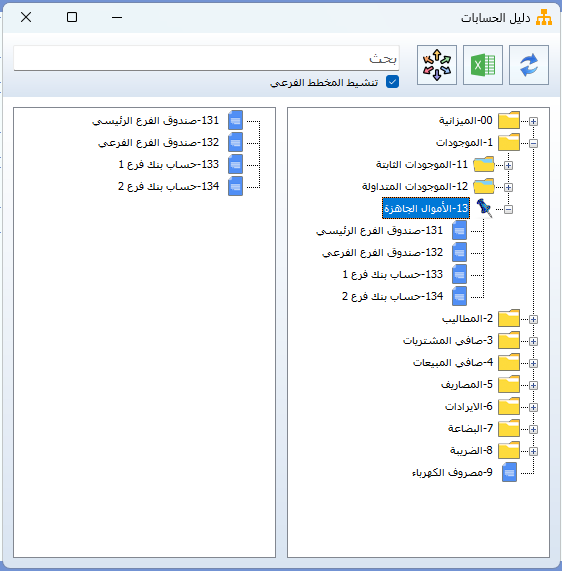Image resolution: width=562 pixels, height=571 pixels.
Task: Expand the 8-الضريبة tree node
Action: (533, 451)
